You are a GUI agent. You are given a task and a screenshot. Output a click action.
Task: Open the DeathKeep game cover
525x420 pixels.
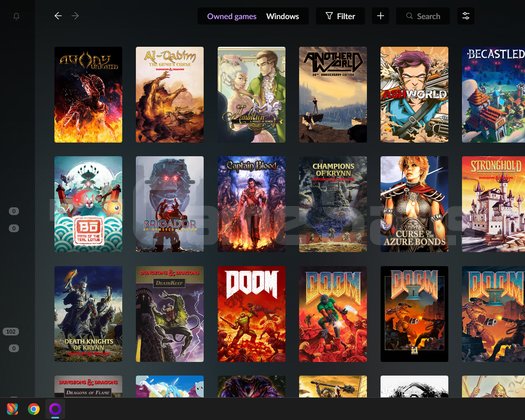(x=170, y=314)
